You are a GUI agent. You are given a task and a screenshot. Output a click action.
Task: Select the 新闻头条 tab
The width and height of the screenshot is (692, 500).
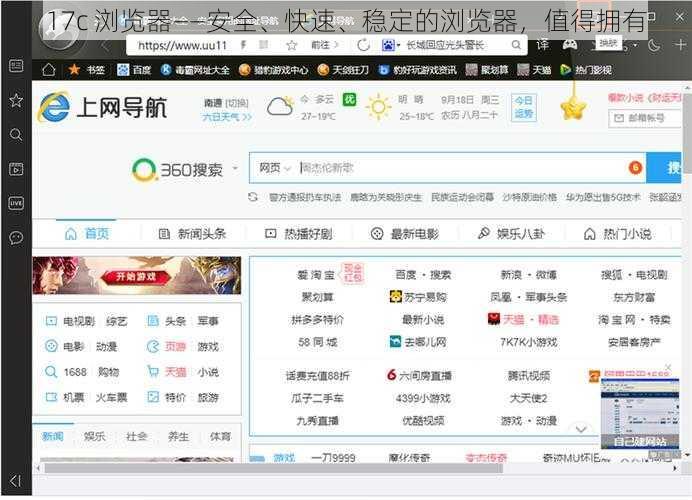(x=192, y=234)
